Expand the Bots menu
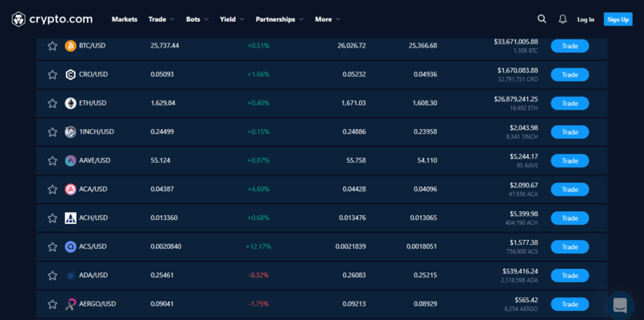This screenshot has width=644, height=320. pyautogui.click(x=197, y=19)
